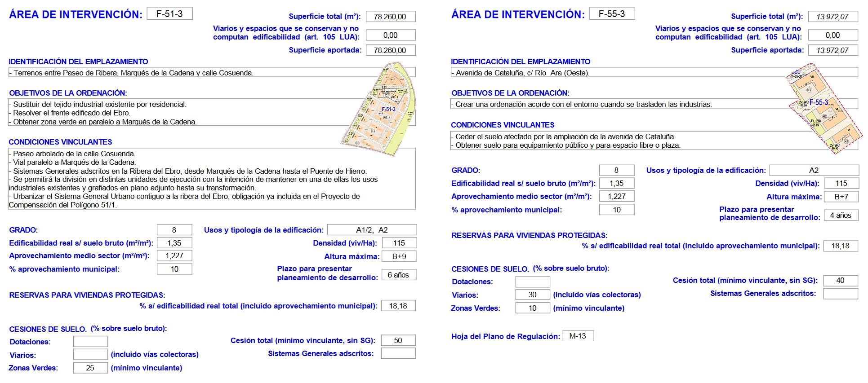868x383 pixels.
Task: Select the 78.260,00 Superficie total value
Action: click(391, 17)
